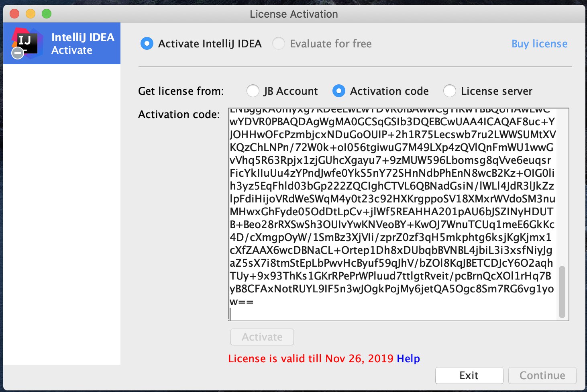Click the code line starting with 'MHwxGhFyde05'

[391, 212]
